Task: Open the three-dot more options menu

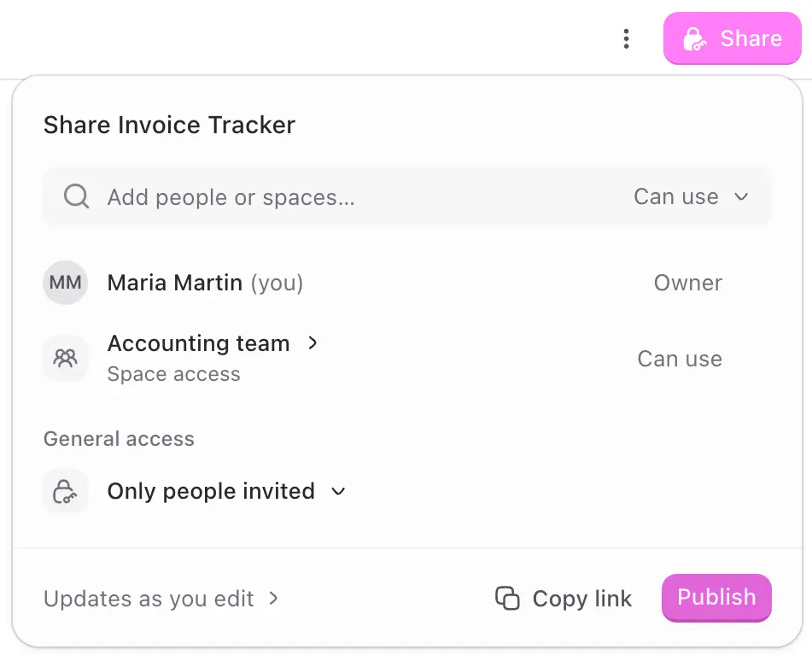Action: pyautogui.click(x=626, y=38)
